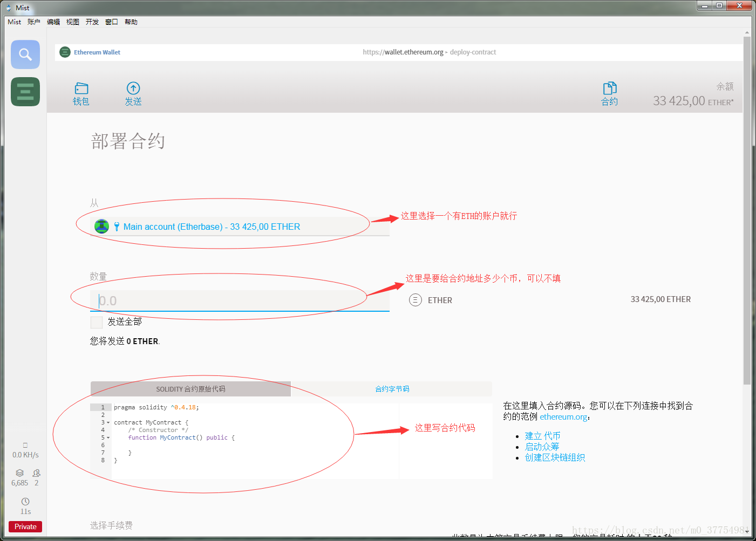756x541 pixels.
Task: Open the 视图 menu
Action: pos(73,22)
